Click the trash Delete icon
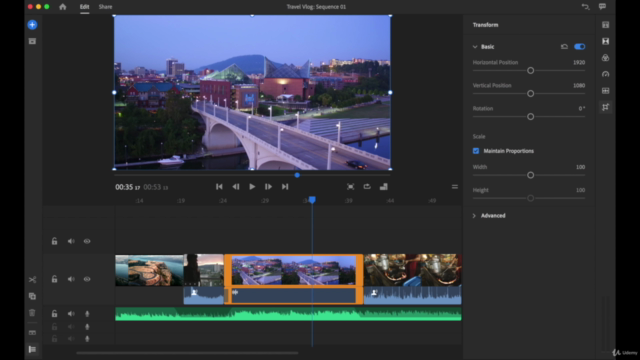The width and height of the screenshot is (640, 360). (x=32, y=313)
